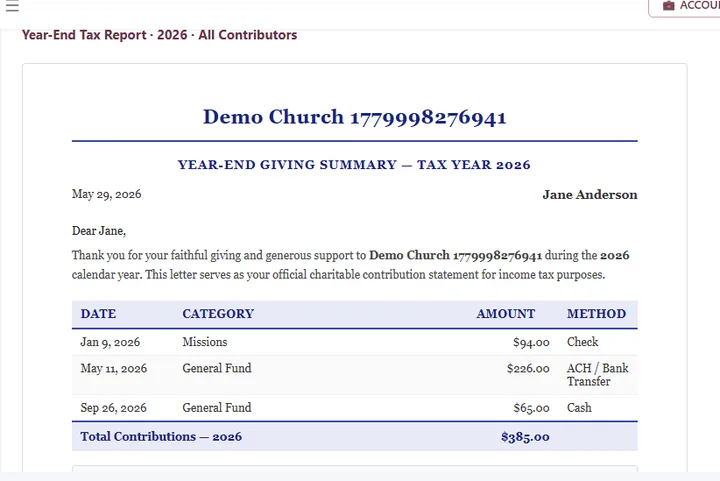This screenshot has width=720, height=481.
Task: Click the 'Dear Jane,' salutation
Action: click(99, 230)
